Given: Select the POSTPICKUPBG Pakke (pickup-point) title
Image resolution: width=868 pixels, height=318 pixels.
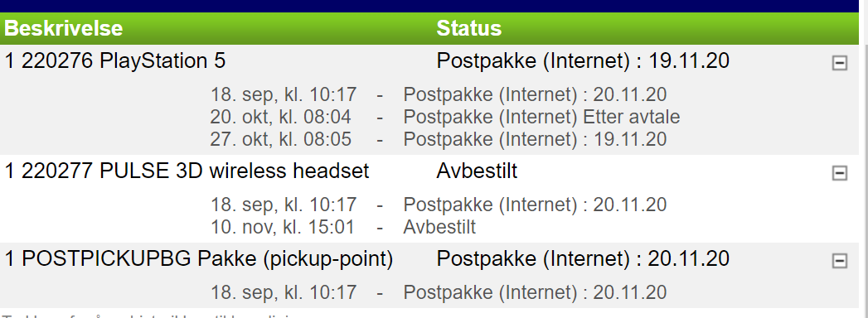Looking at the screenshot, I should [199, 259].
